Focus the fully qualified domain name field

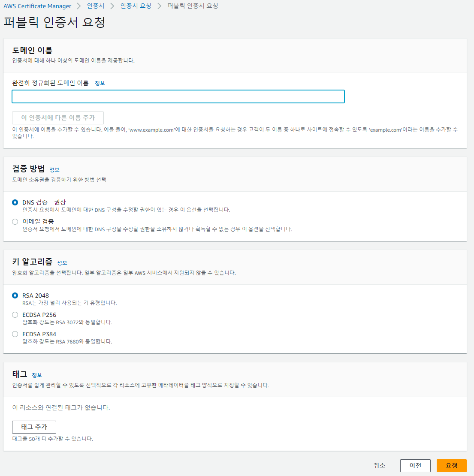178,96
